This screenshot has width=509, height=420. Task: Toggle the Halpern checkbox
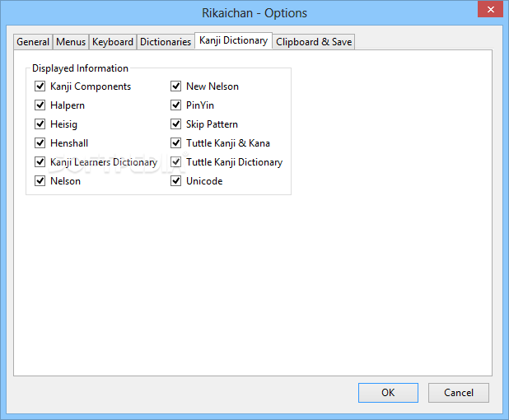40,105
